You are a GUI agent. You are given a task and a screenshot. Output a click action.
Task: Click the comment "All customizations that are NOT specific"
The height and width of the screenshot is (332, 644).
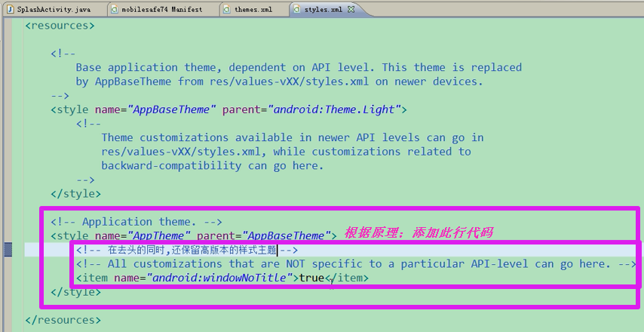tap(356, 264)
